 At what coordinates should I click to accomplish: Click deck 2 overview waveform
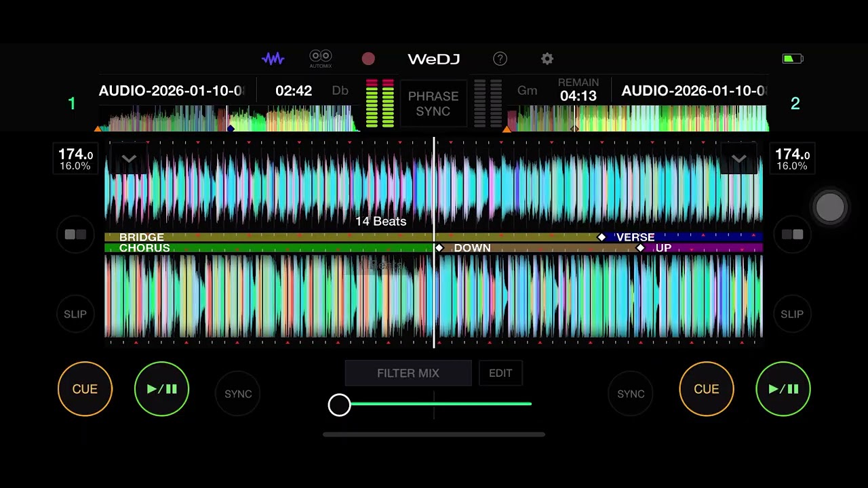pos(637,118)
